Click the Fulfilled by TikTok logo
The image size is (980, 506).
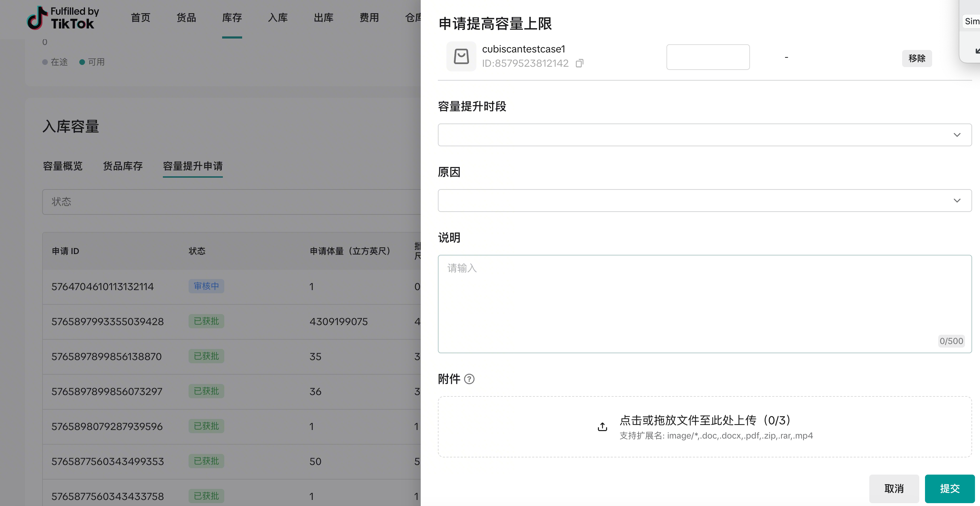[x=63, y=18]
